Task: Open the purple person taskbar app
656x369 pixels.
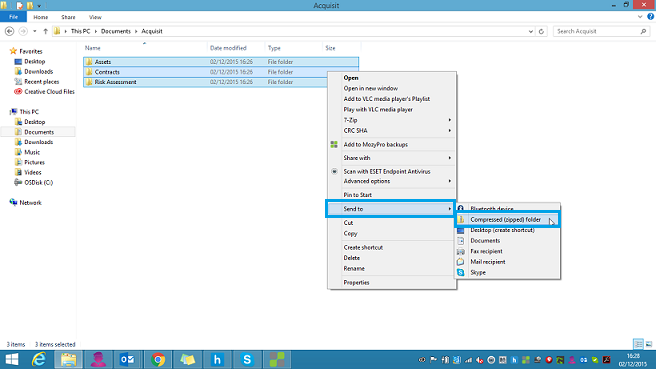Action: [98, 359]
